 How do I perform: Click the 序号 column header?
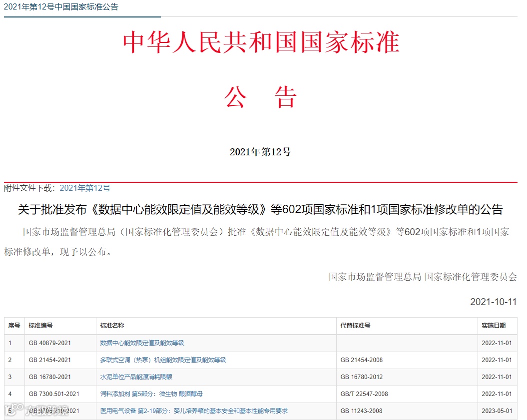[14, 326]
